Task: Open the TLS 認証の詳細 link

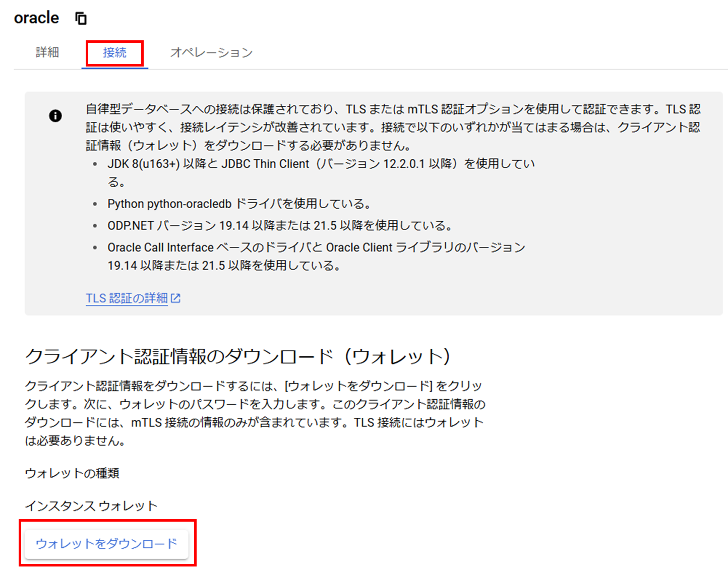Action: coord(133,298)
